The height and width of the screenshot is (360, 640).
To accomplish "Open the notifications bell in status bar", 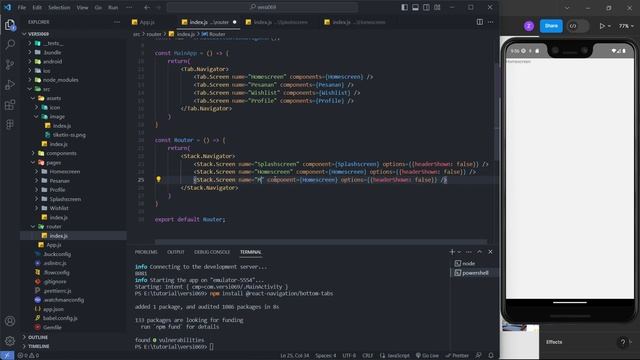I will (x=491, y=356).
